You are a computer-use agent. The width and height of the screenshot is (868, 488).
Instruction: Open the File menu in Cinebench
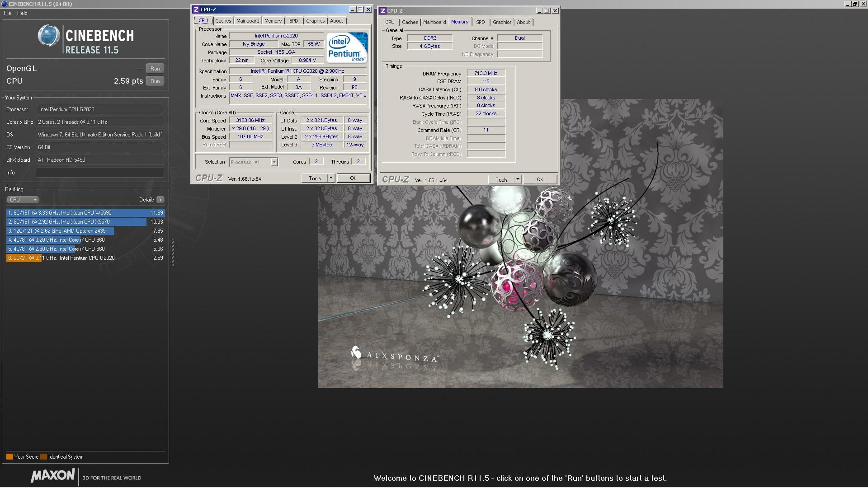7,13
